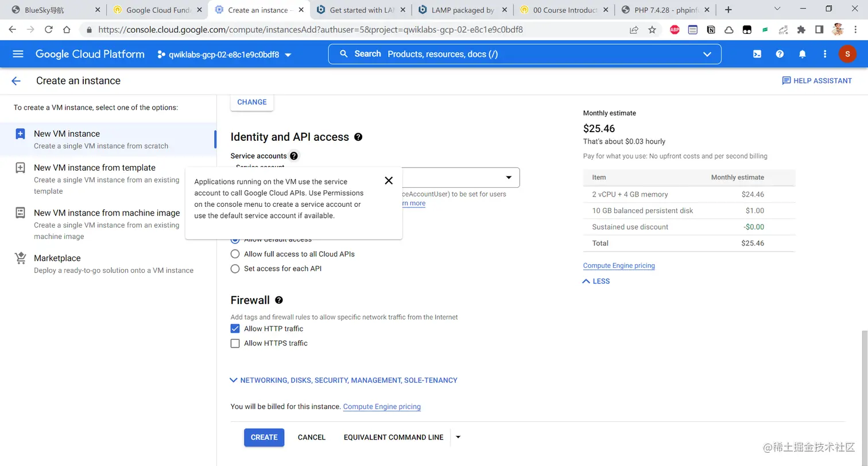868x466 pixels.
Task: Select Allow full access to all Cloud APIs
Action: pyautogui.click(x=235, y=254)
